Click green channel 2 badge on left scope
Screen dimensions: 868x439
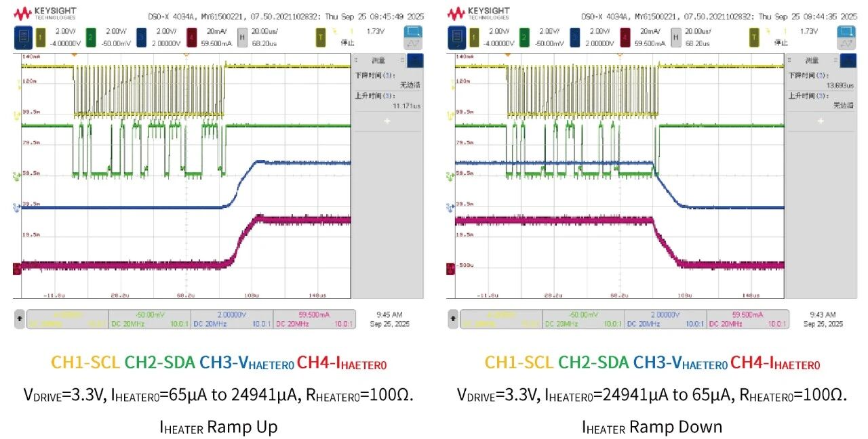click(x=90, y=37)
